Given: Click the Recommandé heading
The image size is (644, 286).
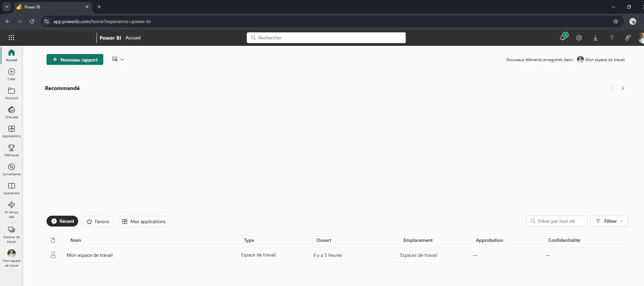Looking at the screenshot, I should coord(62,88).
